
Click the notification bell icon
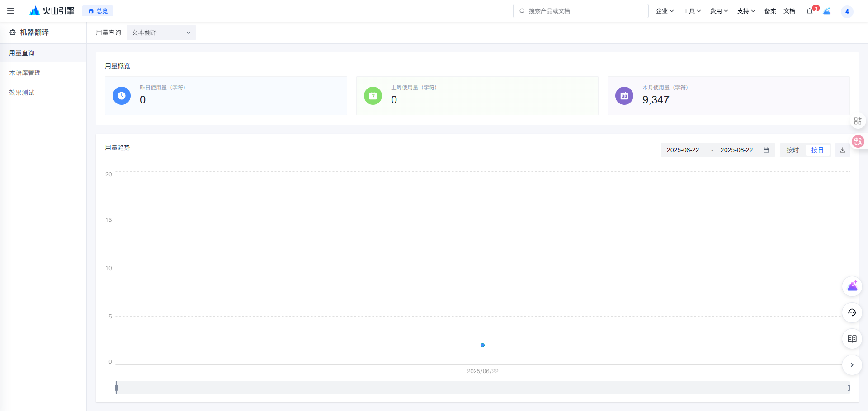click(809, 11)
